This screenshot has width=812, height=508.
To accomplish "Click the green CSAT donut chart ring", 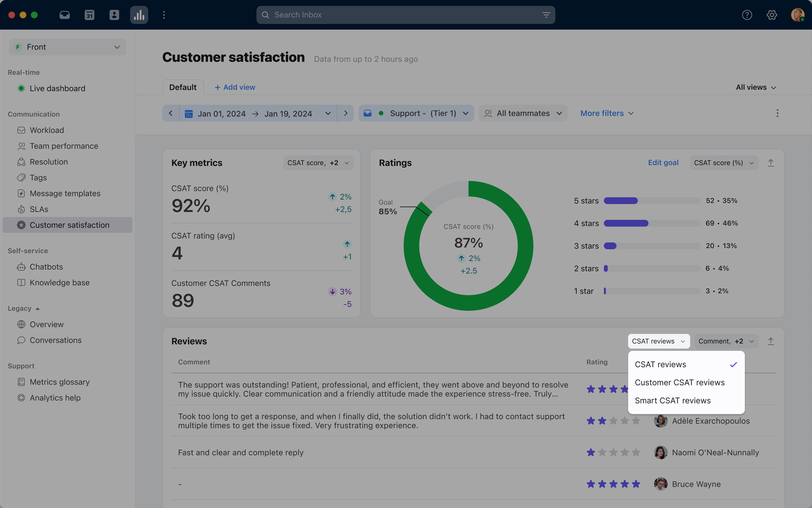I will 525,246.
